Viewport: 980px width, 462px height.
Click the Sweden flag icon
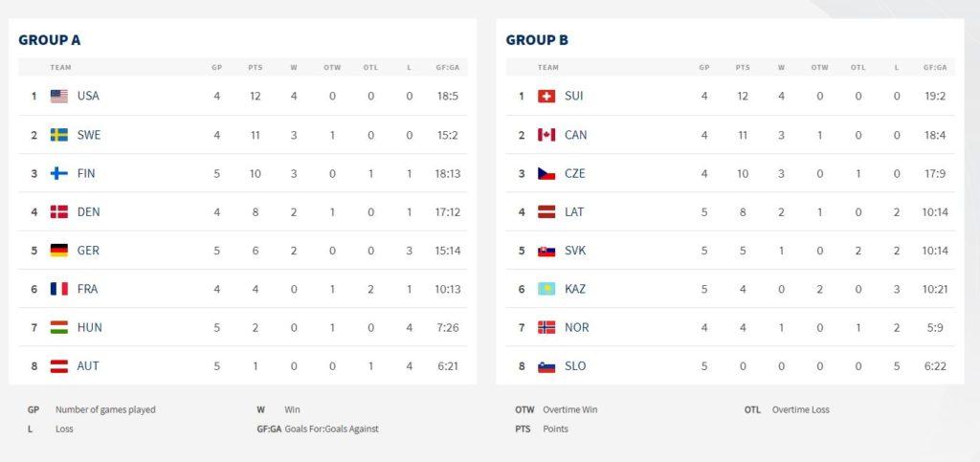pyautogui.click(x=59, y=135)
